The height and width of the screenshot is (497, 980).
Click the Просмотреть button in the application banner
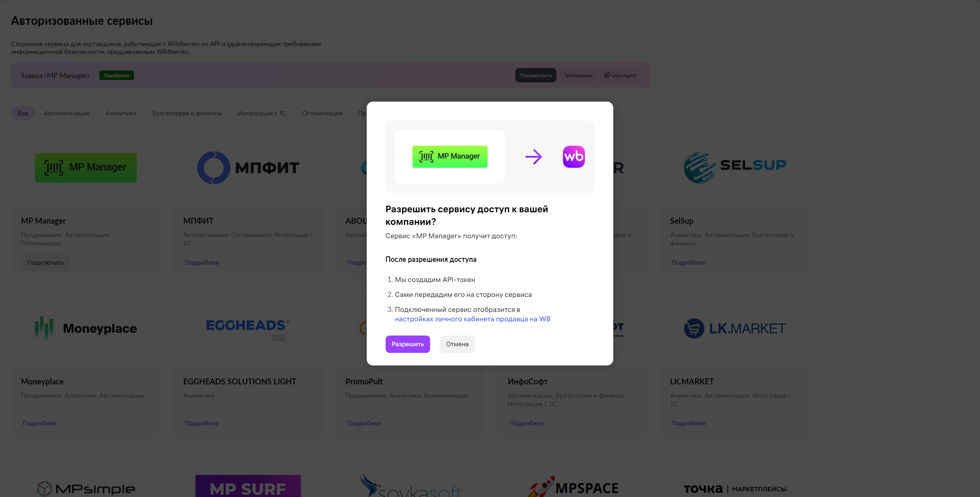(x=536, y=75)
